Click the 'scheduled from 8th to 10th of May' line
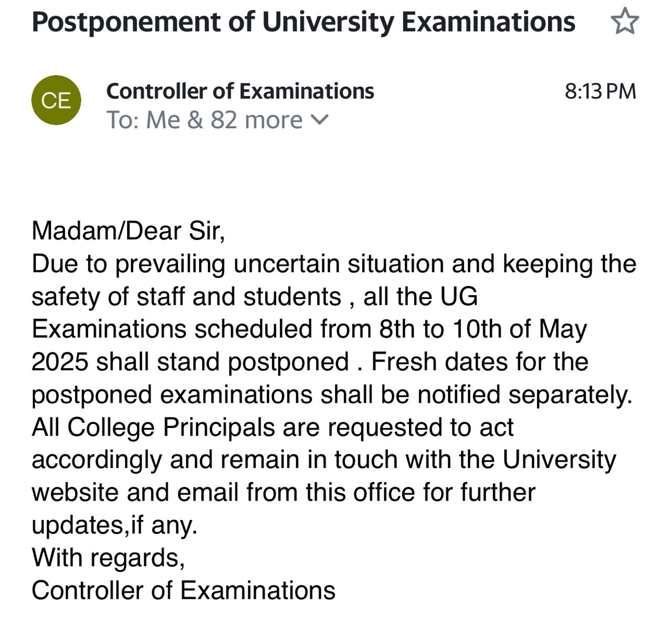Screen dimensions: 672x625 309,330
